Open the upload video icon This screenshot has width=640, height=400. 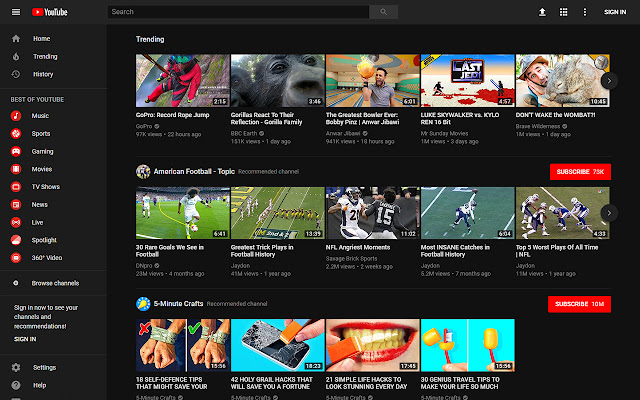tap(542, 12)
